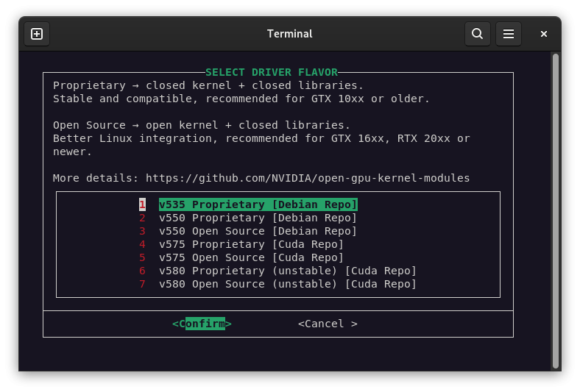This screenshot has height=392, width=580.
Task: Click the SELECT DRIVER FLAVOR dialog title
Action: (x=271, y=72)
